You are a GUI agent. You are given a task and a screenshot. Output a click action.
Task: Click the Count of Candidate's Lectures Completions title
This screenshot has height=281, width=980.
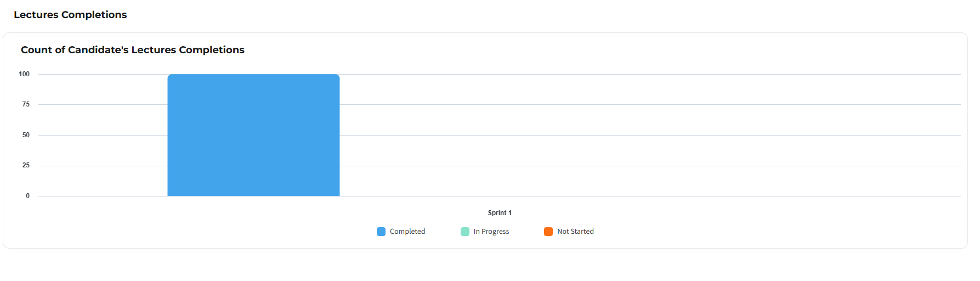pos(133,50)
